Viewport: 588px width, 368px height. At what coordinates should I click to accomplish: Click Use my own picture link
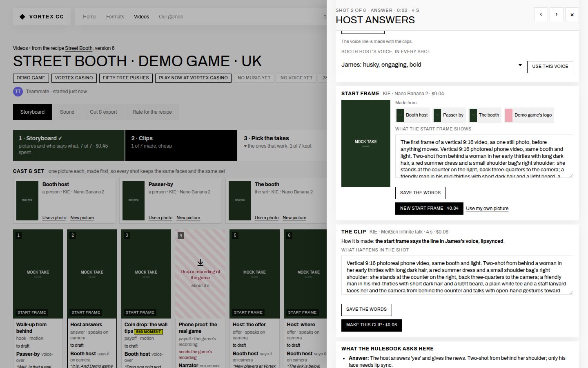click(487, 209)
